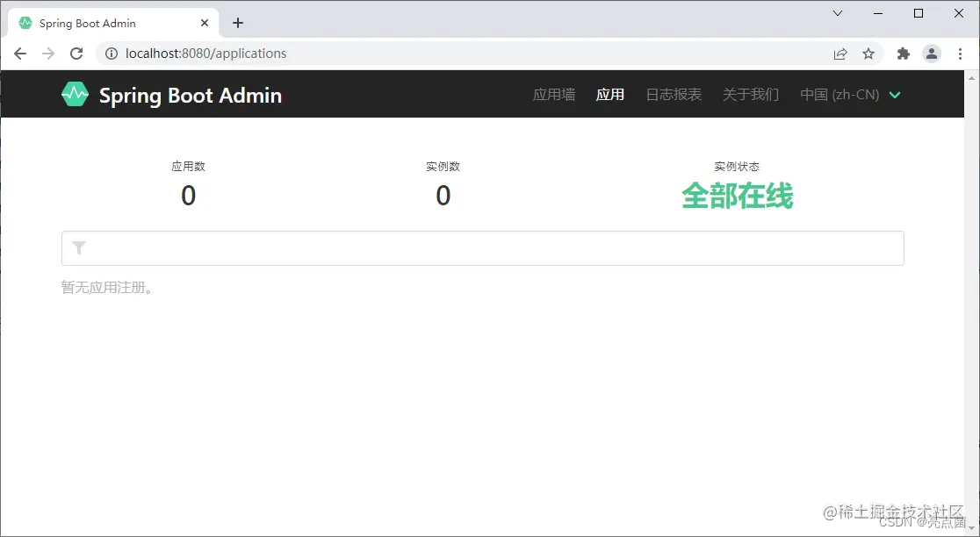The height and width of the screenshot is (537, 980).
Task: Go back with the browser back arrow
Action: 20,54
